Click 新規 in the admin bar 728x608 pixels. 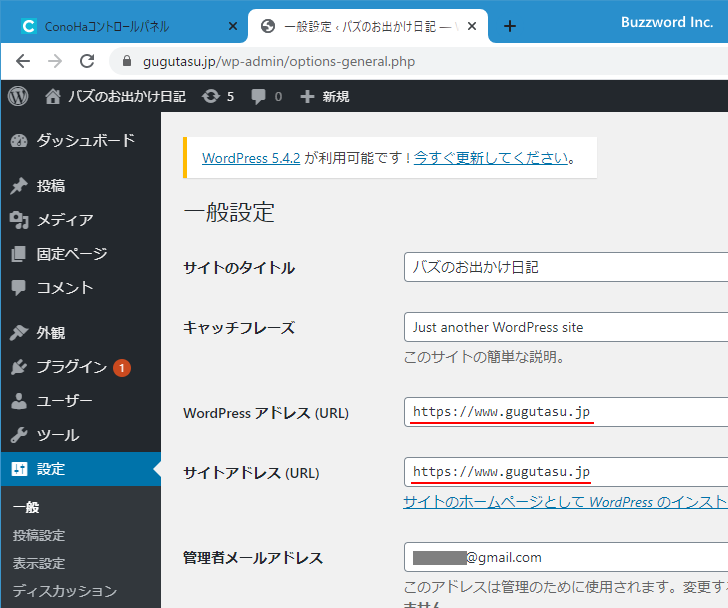[x=336, y=96]
